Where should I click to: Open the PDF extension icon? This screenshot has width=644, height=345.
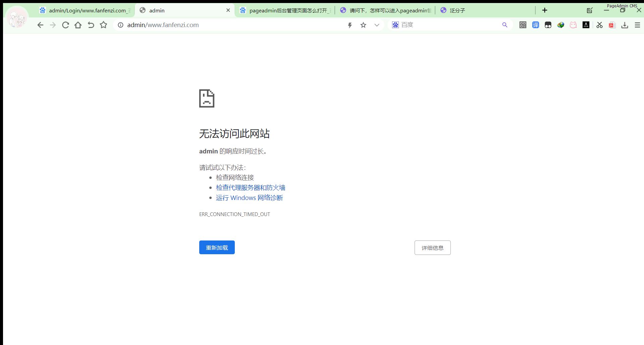click(x=612, y=25)
